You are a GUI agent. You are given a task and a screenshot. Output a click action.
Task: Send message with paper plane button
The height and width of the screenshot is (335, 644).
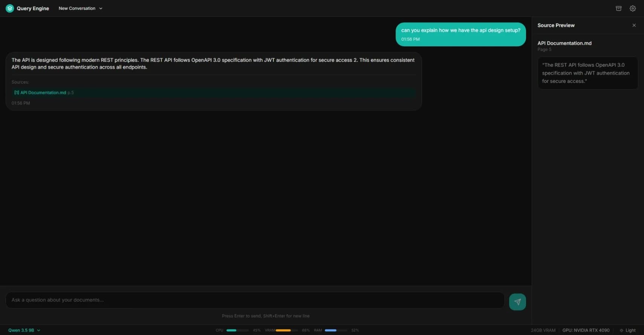click(x=517, y=302)
